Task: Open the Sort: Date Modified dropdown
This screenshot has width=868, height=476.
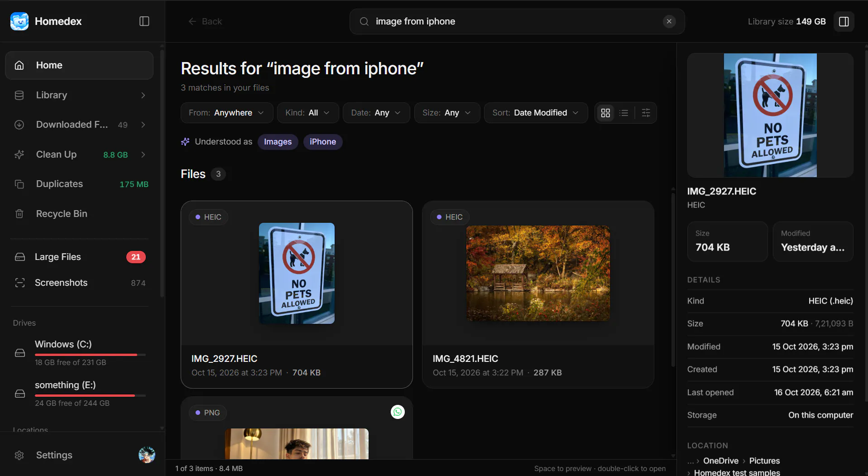Action: [536, 113]
